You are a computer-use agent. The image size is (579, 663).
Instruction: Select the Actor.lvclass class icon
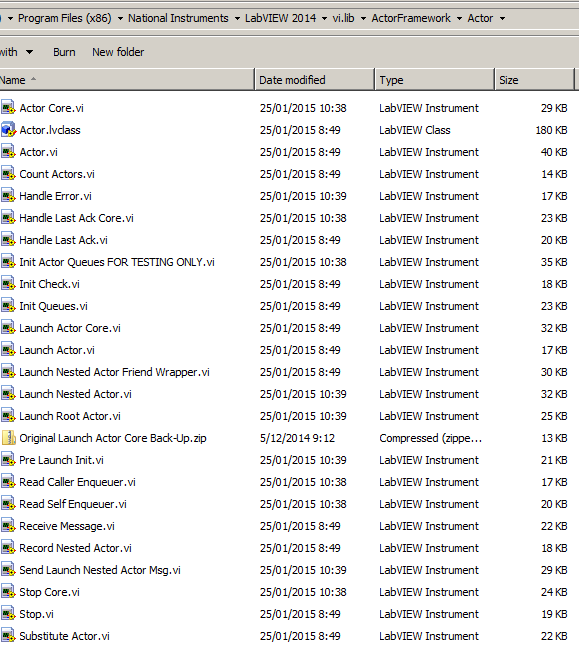[8, 130]
